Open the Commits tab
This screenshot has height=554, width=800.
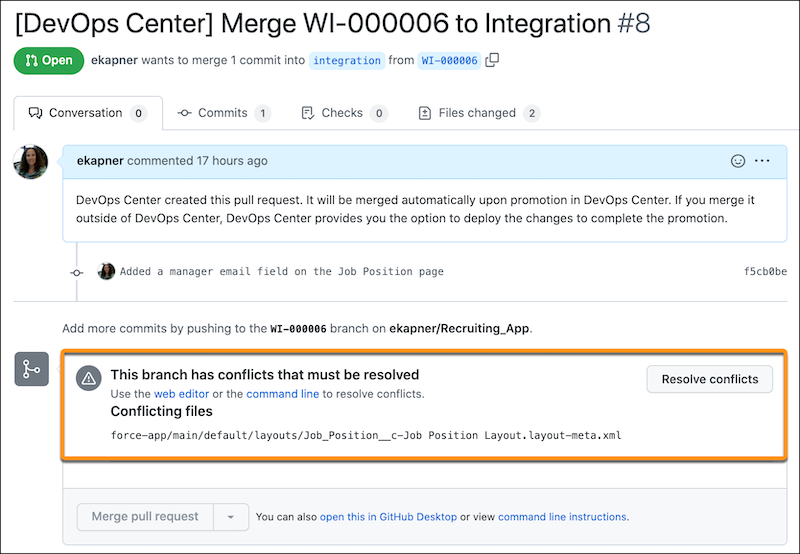pos(223,113)
